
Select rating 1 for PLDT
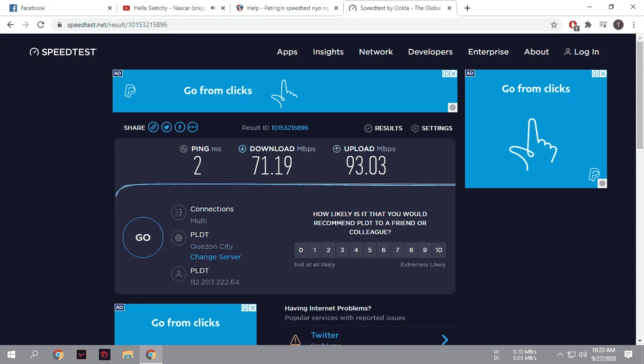coord(314,250)
